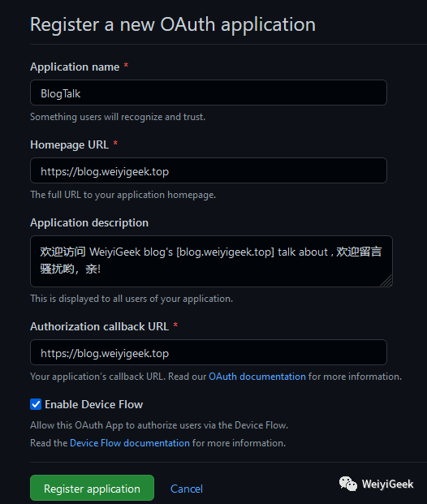Click the 'displayed to all users' hint text
Screen dimensions: 427x504
point(132,299)
